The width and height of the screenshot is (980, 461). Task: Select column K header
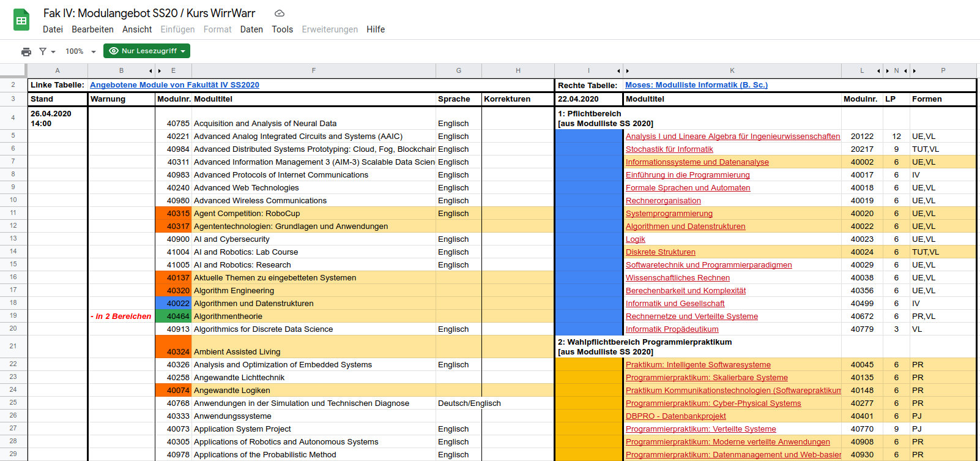(x=732, y=71)
